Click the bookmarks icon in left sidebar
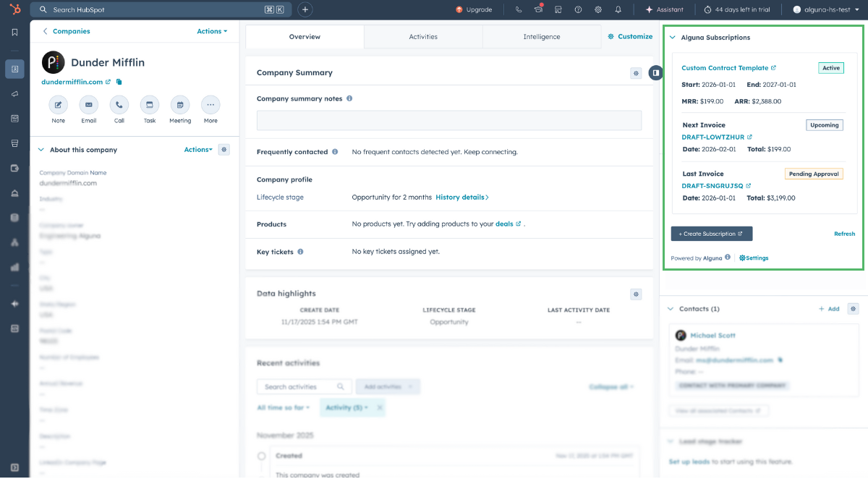 pyautogui.click(x=14, y=33)
